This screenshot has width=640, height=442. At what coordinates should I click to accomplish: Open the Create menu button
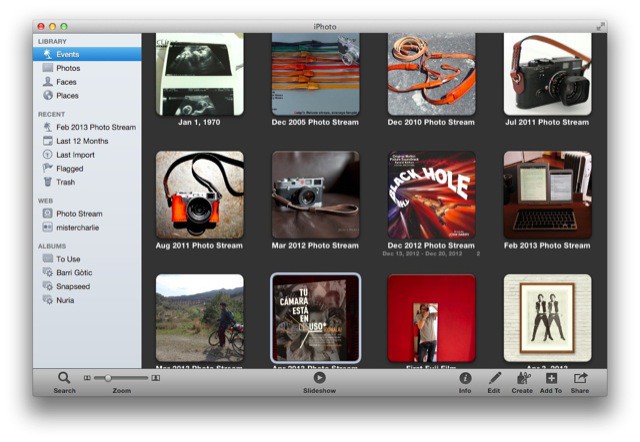point(522,378)
